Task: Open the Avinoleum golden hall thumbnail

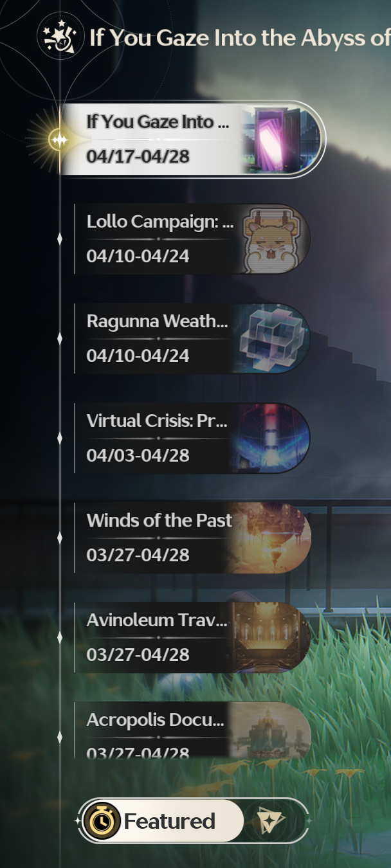Action: [271, 638]
